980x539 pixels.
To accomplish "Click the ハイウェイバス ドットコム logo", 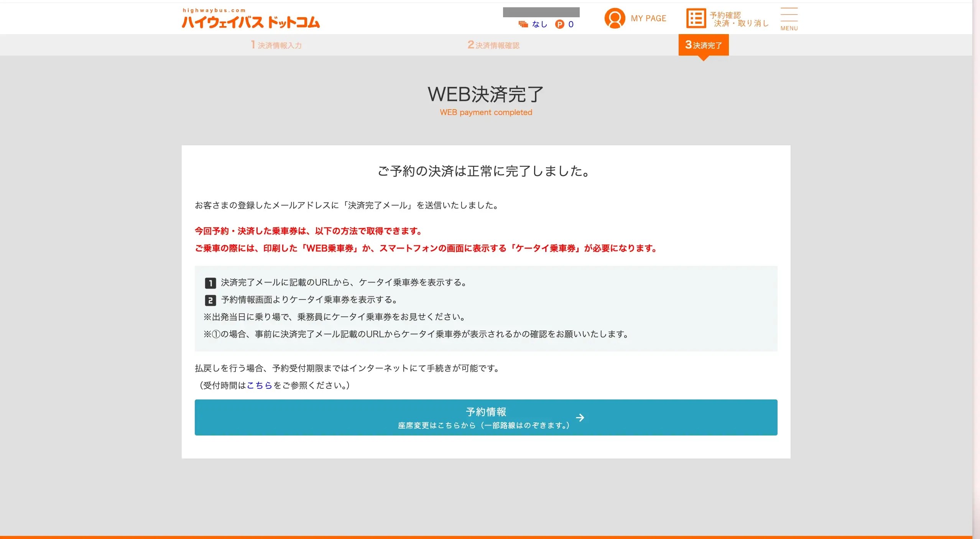I will click(x=250, y=19).
